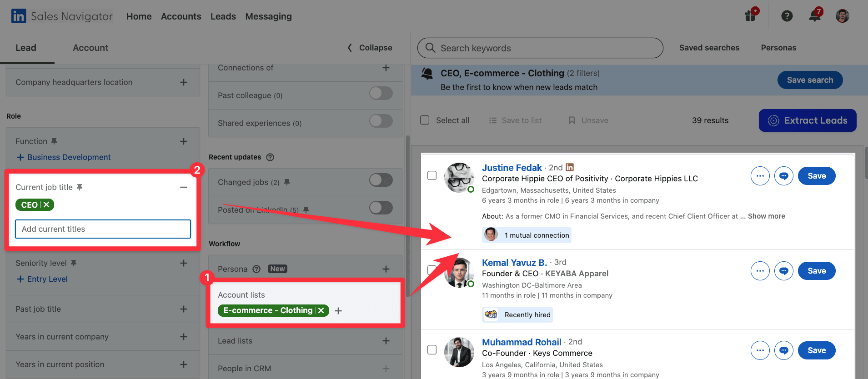Open more options for Kemal Yavuz B.

[760, 271]
